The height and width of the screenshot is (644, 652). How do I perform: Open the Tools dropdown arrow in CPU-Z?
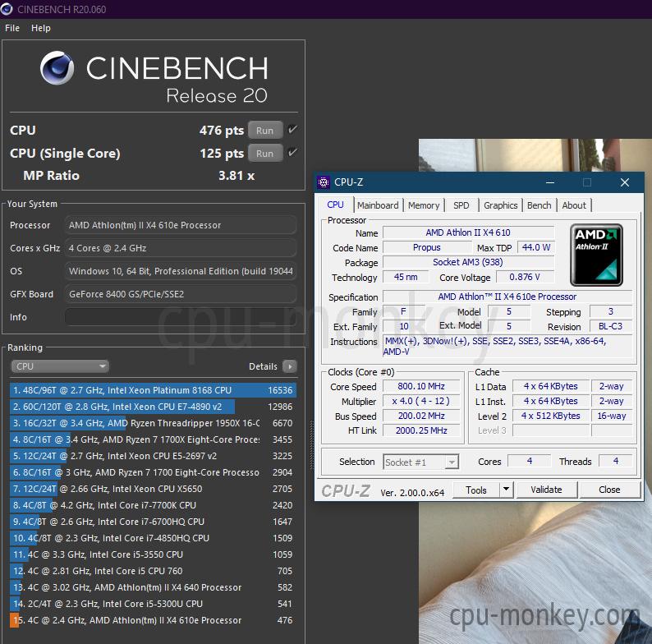point(506,490)
